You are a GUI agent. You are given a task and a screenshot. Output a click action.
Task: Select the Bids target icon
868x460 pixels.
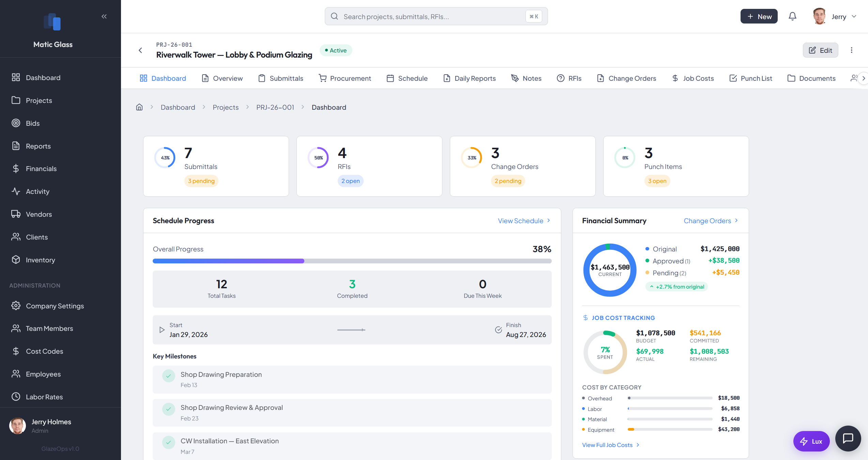coord(16,123)
